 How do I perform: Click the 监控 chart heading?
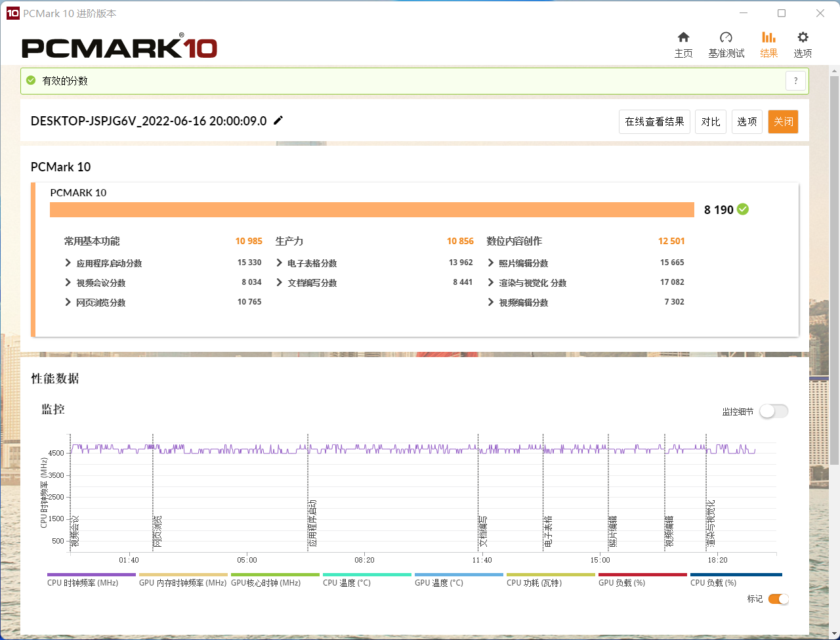click(x=53, y=409)
